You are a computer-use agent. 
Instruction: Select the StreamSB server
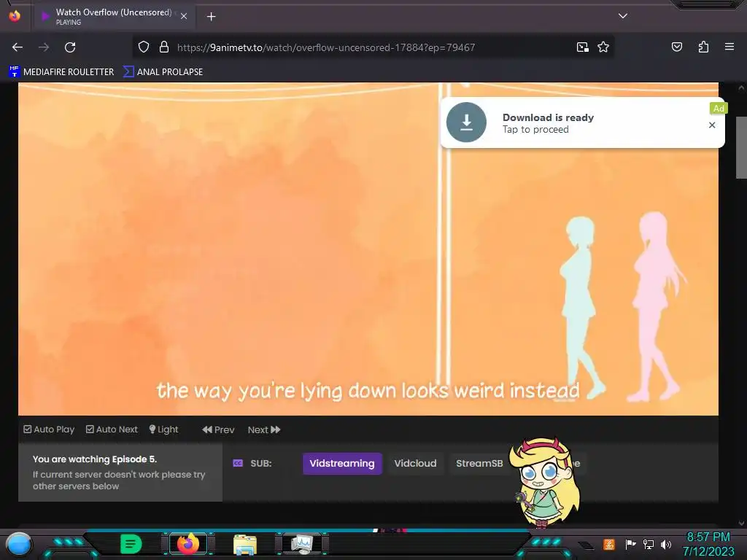(x=479, y=463)
